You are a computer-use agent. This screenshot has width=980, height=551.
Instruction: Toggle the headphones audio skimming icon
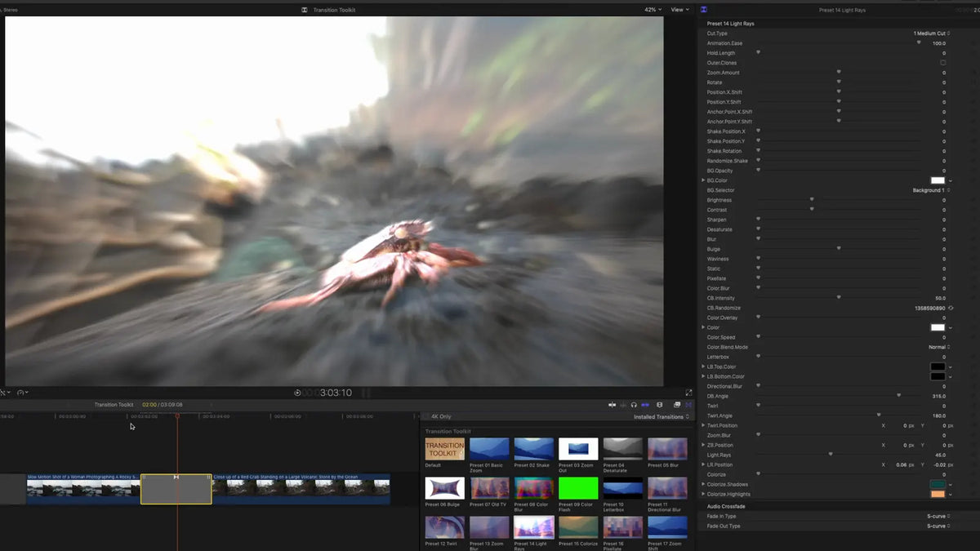[634, 404]
